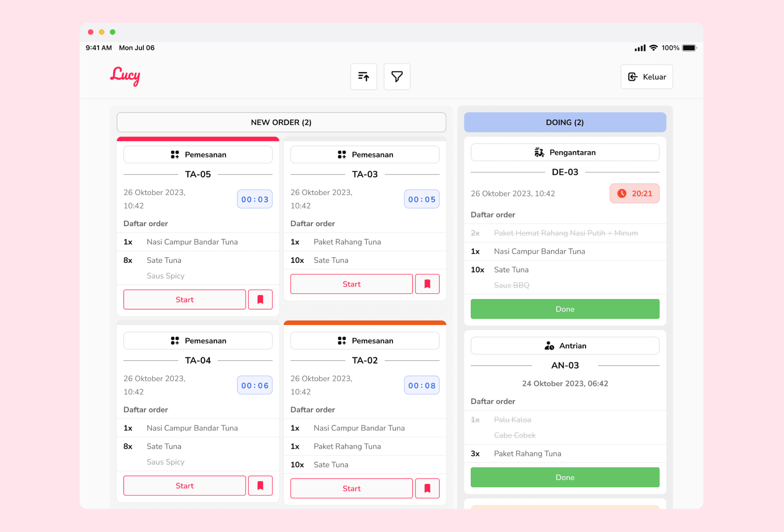Click the Antrian queue label
This screenshot has height=532, width=784.
pos(565,346)
